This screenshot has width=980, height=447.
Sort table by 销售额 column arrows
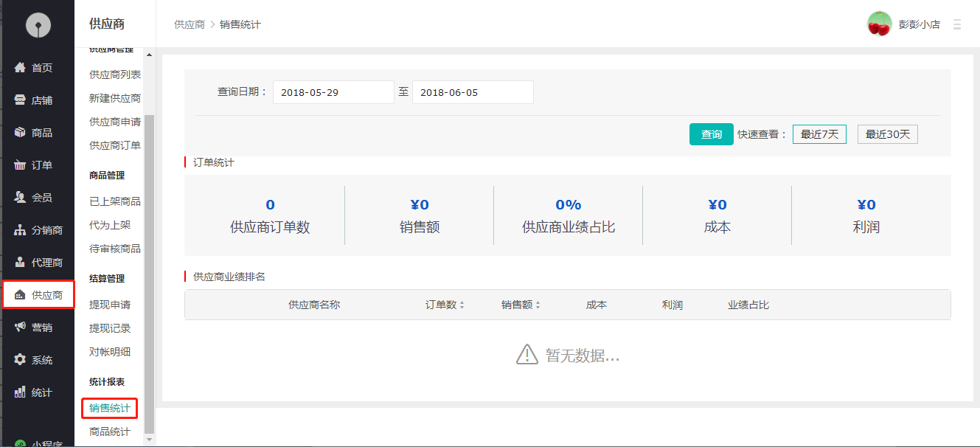(x=538, y=305)
